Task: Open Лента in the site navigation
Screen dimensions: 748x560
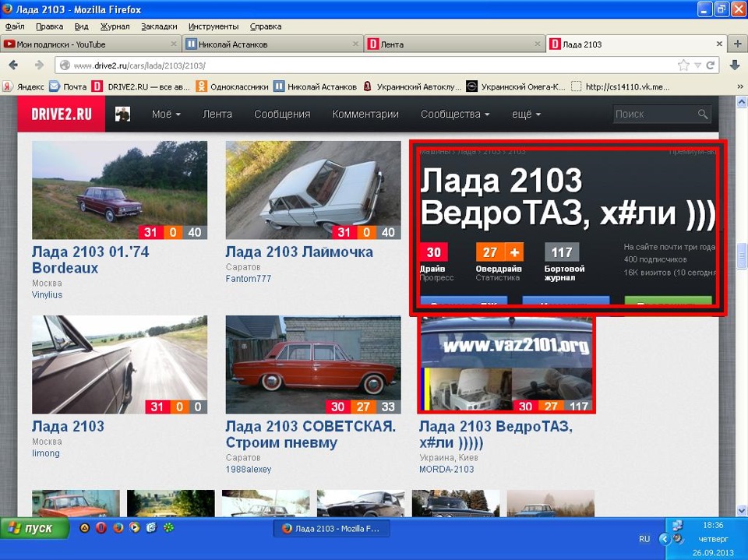Action: click(x=217, y=114)
